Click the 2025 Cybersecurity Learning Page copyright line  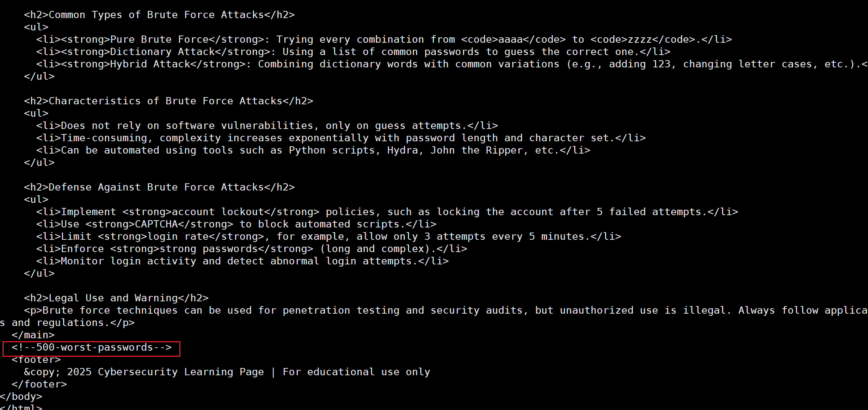tap(227, 372)
